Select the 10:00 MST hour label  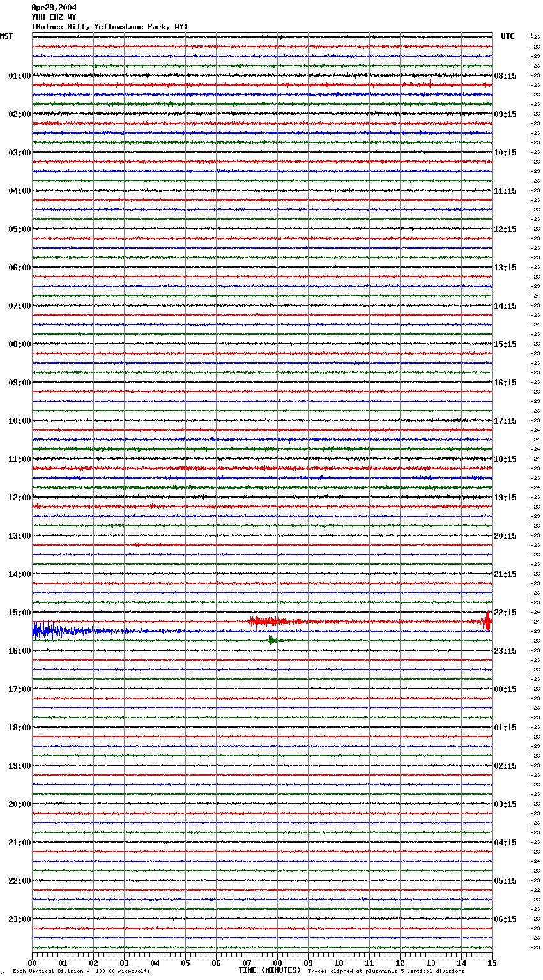pos(20,421)
